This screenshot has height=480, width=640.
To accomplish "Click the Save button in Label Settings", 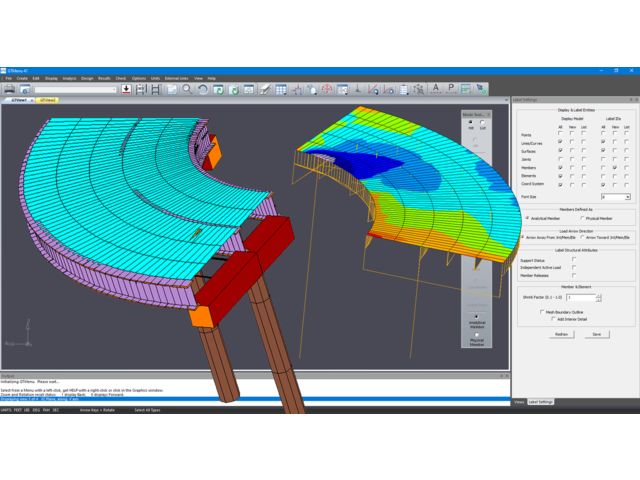I will (596, 334).
